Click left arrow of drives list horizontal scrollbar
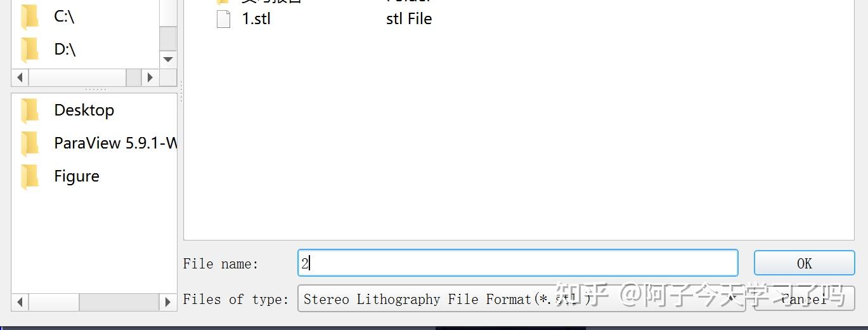This screenshot has height=330, width=868. pos(20,77)
